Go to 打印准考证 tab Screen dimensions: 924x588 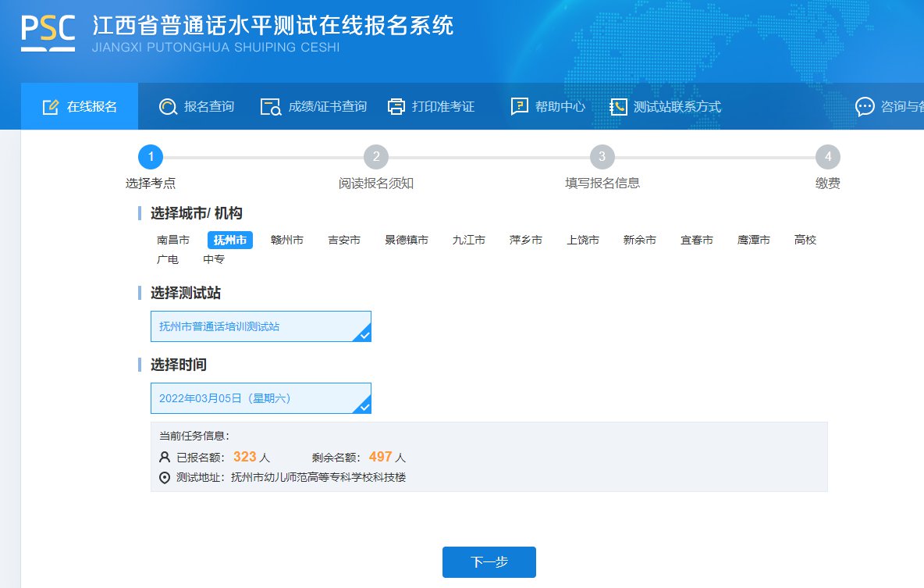[442, 107]
